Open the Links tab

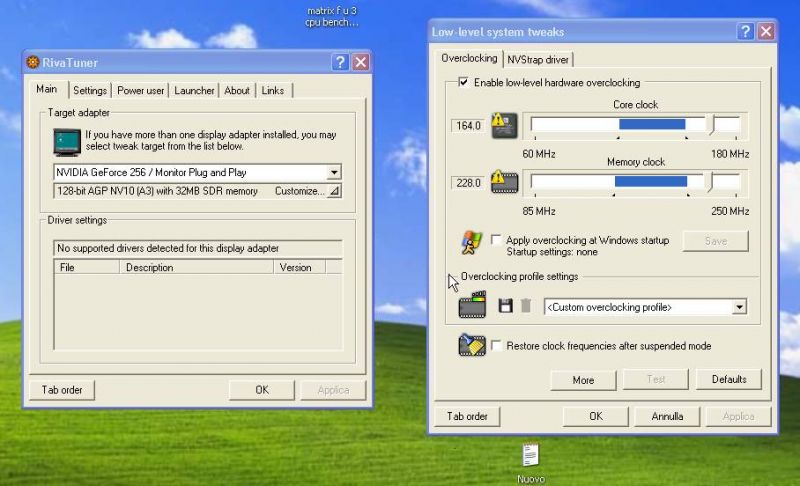[273, 91]
